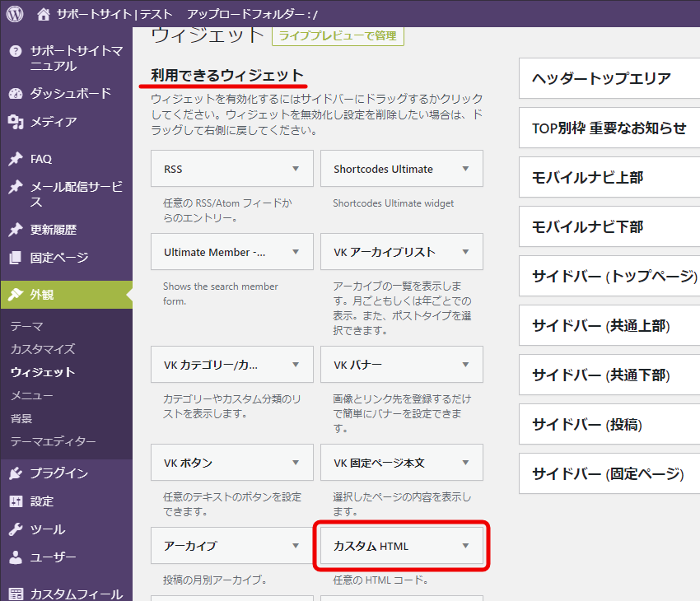Click the ライブプレビューで管理 button
Viewport: 700px width, 601px height.
[338, 35]
